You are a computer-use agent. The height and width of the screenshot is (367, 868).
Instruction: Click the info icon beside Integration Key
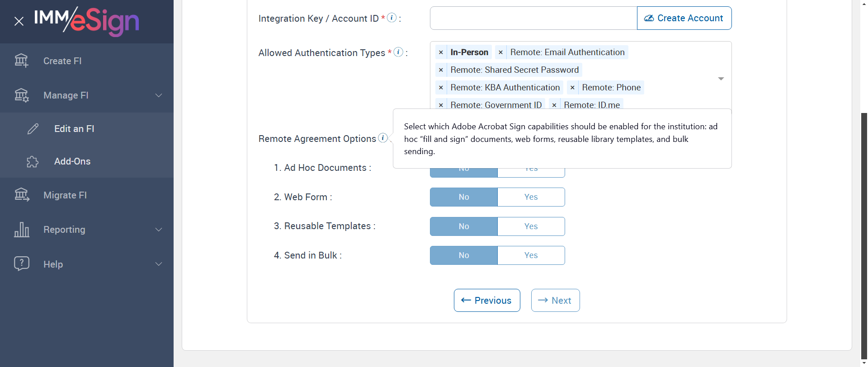[392, 18]
